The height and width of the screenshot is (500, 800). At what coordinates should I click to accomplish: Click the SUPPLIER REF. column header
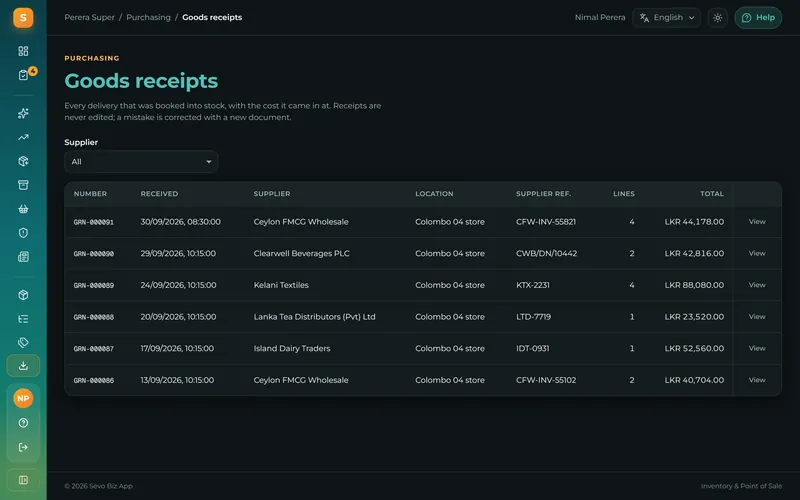(x=543, y=194)
